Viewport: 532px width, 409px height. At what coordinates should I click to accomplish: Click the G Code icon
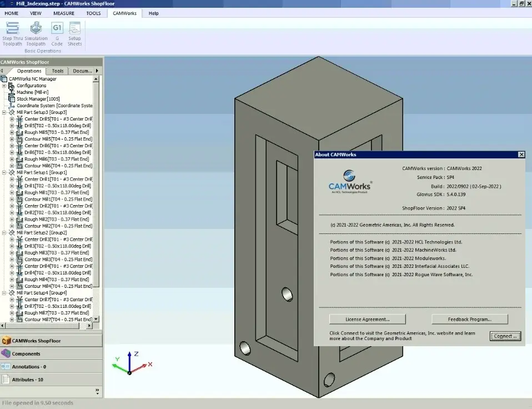point(57,28)
